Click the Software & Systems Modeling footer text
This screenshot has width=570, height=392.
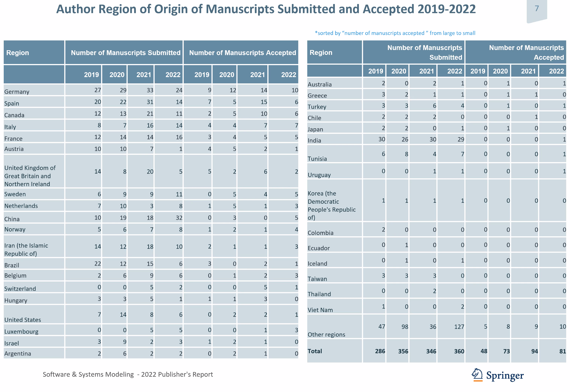(128, 374)
